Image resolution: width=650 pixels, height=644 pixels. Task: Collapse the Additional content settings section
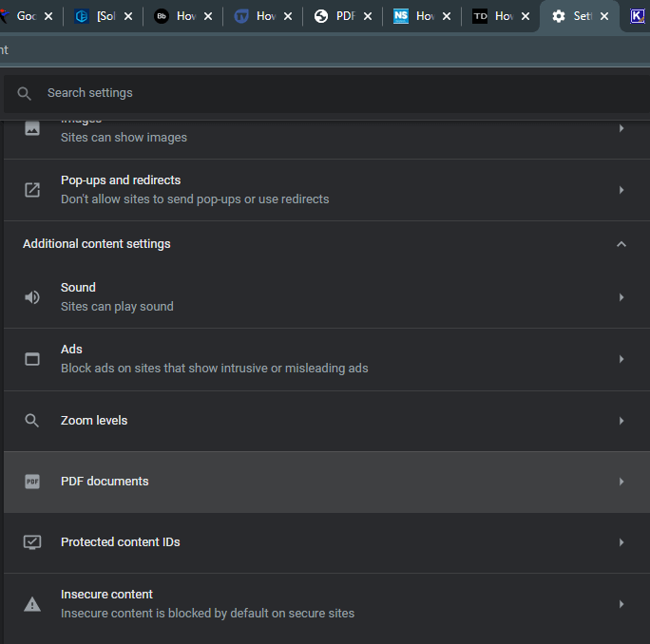(x=621, y=244)
